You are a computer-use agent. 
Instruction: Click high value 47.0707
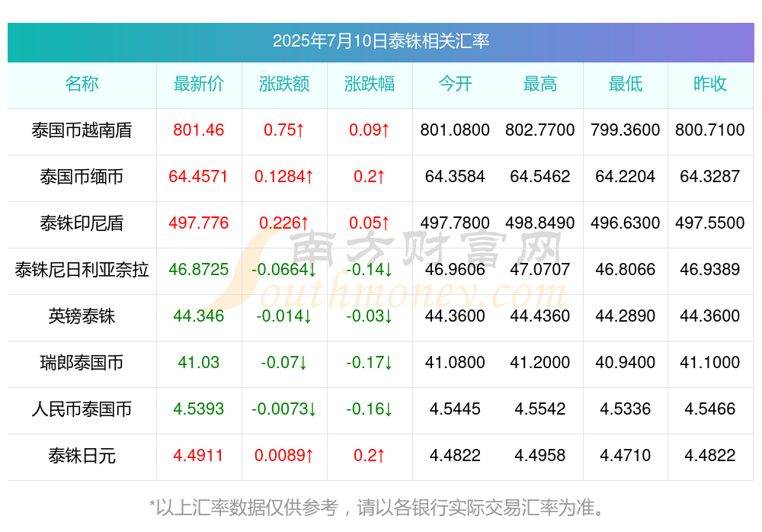click(540, 269)
